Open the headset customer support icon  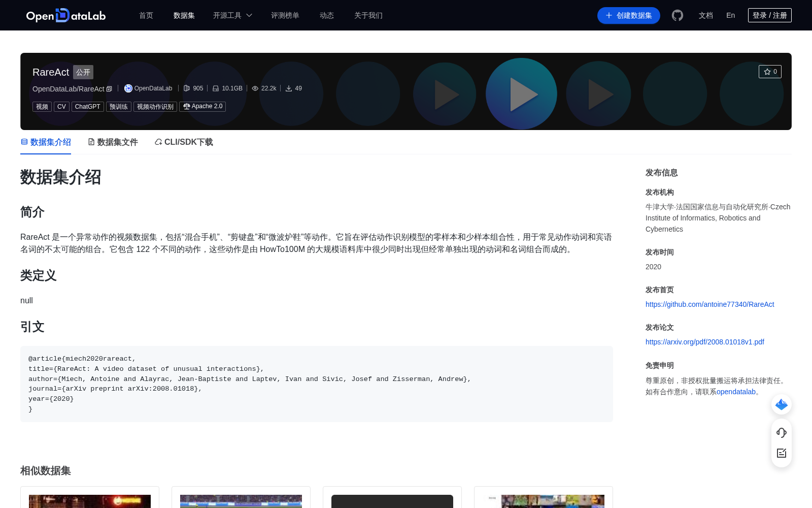pos(782,433)
